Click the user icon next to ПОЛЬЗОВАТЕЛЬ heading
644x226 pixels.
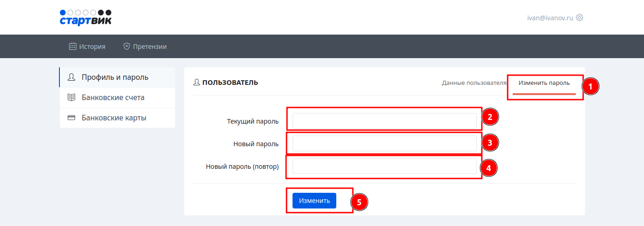pyautogui.click(x=197, y=83)
